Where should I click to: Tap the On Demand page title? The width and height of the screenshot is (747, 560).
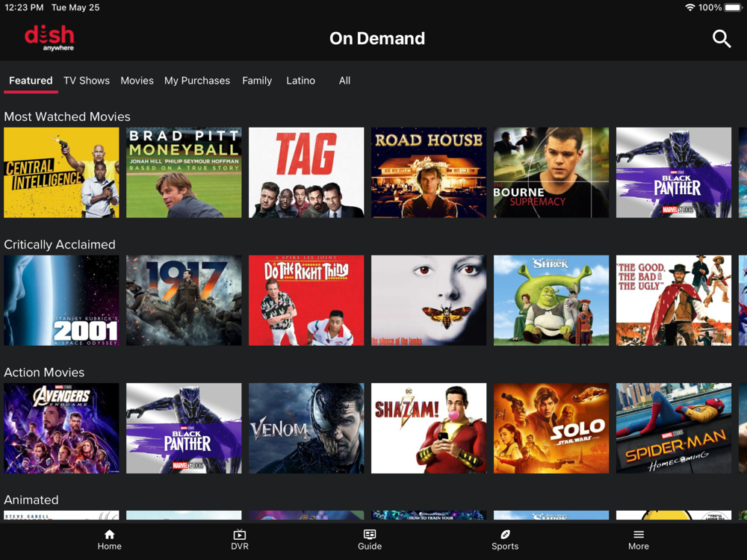pos(377,39)
